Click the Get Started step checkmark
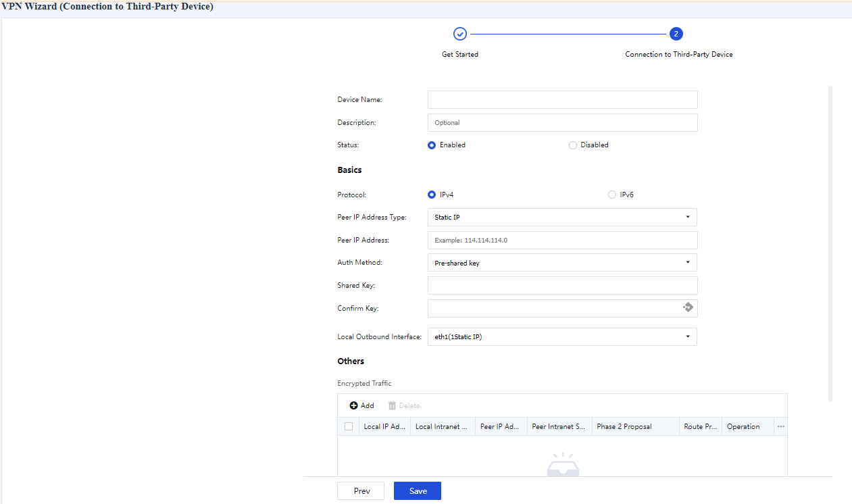Image resolution: width=852 pixels, height=504 pixels. [x=459, y=34]
